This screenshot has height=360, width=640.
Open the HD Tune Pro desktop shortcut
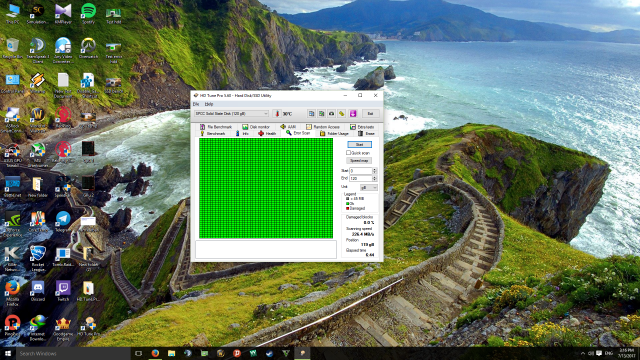coord(88,326)
